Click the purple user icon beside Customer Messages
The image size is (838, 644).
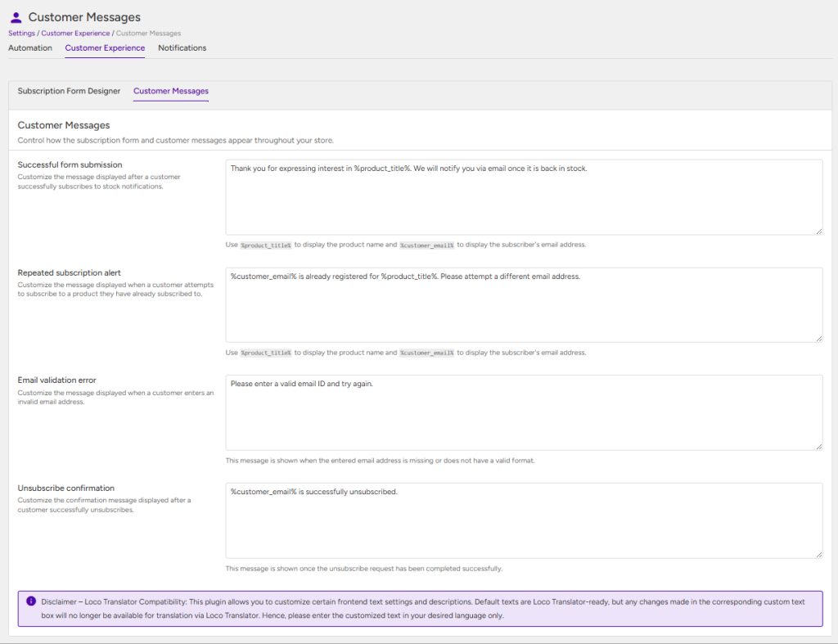16,18
